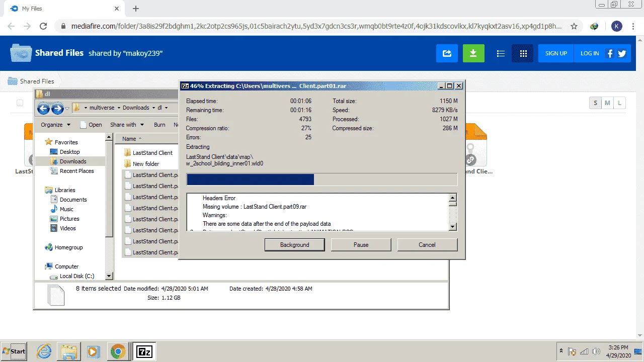Select the L thumbnail size option
This screenshot has width=644, height=362.
(620, 103)
